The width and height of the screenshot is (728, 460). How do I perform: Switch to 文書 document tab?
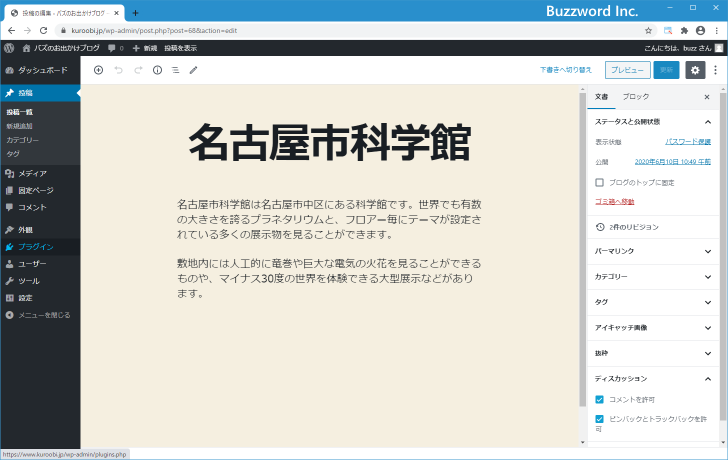pos(601,97)
